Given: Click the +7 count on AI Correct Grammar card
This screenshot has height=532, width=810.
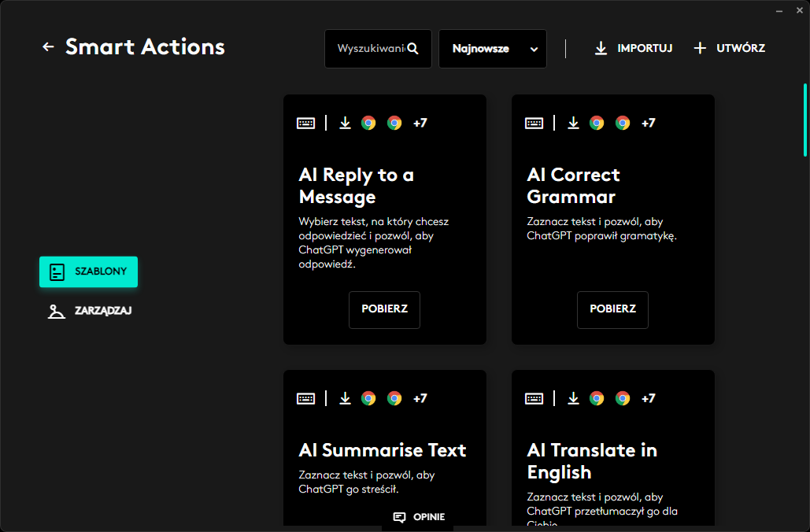Looking at the screenshot, I should (x=649, y=123).
